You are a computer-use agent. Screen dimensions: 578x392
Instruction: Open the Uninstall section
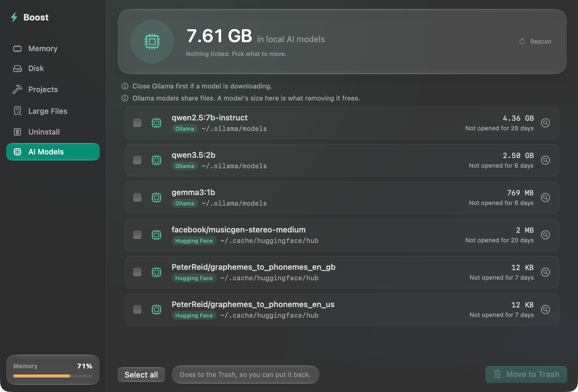tap(53, 132)
